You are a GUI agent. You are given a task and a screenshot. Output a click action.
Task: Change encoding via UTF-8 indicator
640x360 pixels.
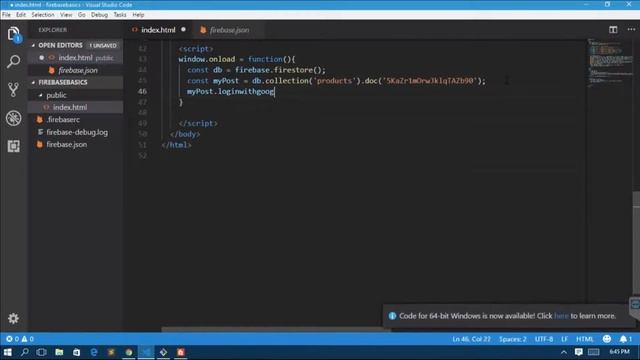[x=544, y=339]
